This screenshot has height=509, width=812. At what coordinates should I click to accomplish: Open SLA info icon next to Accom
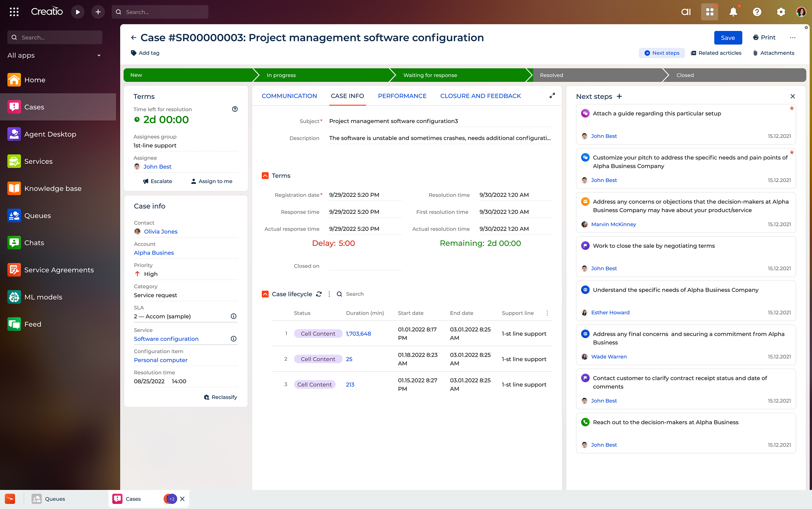234,316
